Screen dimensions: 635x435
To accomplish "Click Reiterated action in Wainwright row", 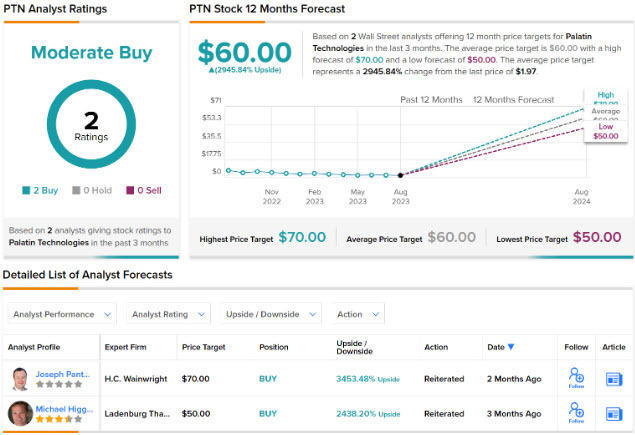I will click(444, 379).
